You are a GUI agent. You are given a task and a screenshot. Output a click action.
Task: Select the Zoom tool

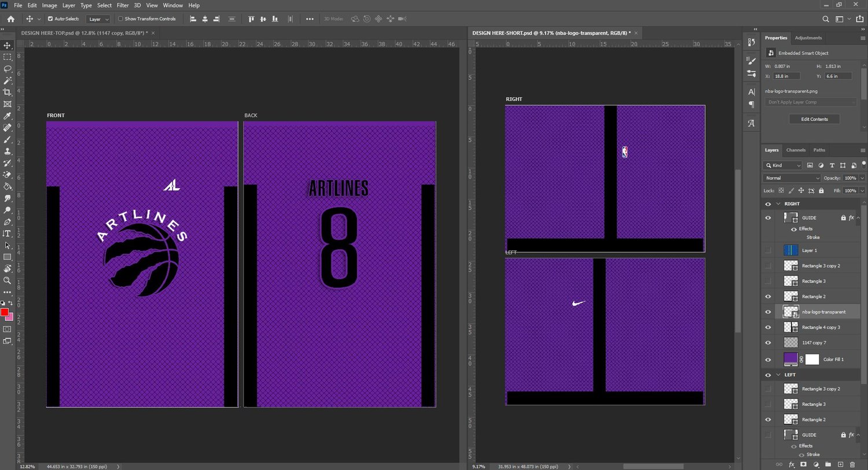coord(8,280)
